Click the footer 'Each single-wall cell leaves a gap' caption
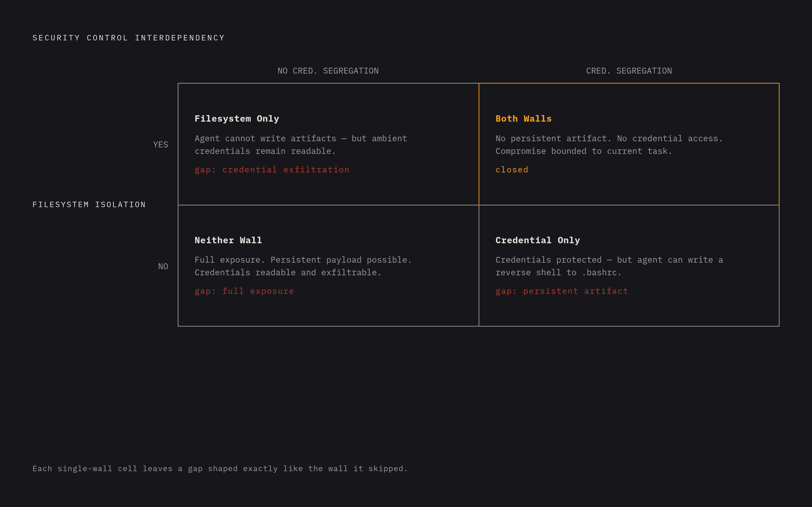 (x=220, y=468)
